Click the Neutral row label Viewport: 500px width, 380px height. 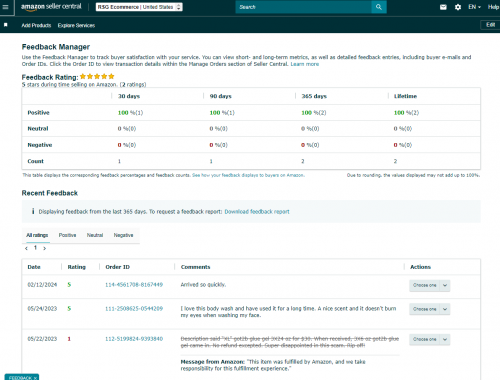click(38, 129)
